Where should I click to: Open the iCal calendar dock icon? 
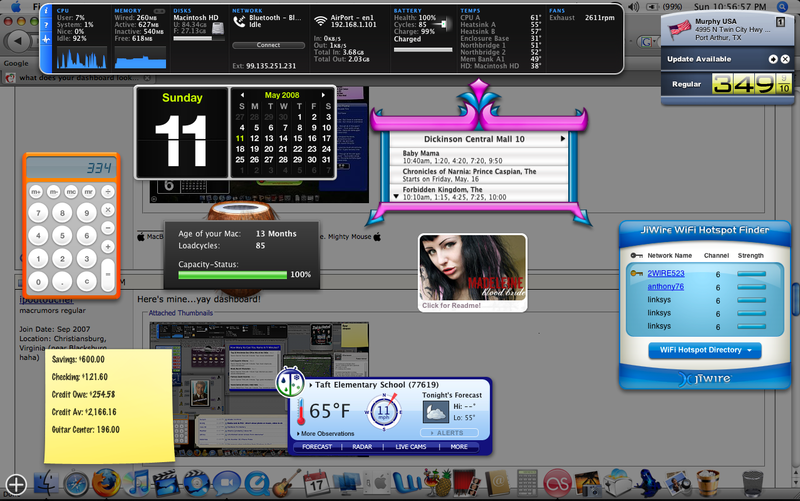pos(316,484)
